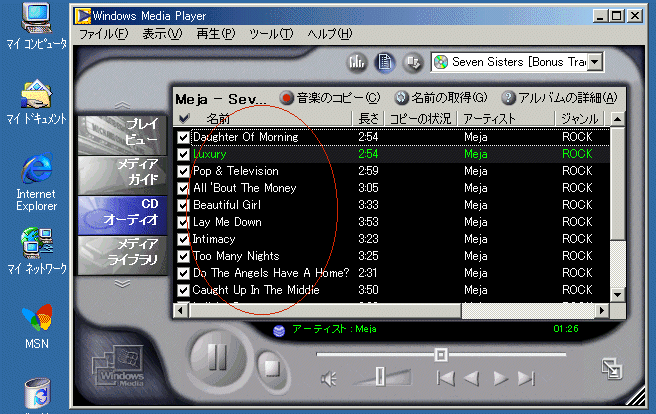Click the track list scroll up arrow
The image size is (656, 414).
click(618, 119)
